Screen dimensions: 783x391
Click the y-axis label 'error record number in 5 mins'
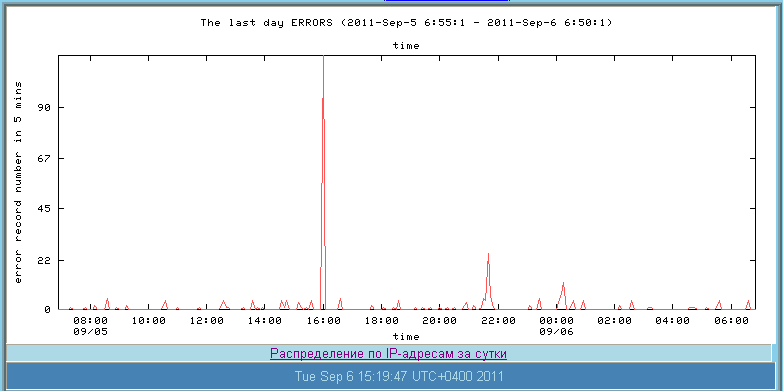coord(18,182)
